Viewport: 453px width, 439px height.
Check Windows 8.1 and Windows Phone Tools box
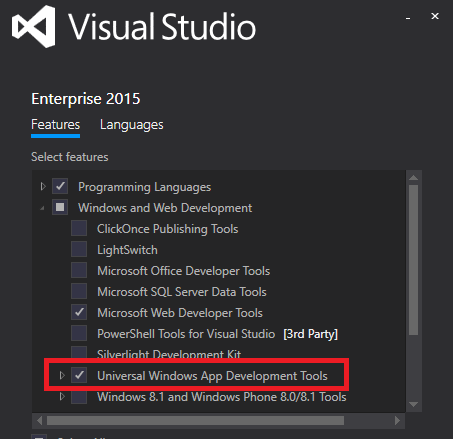79,396
